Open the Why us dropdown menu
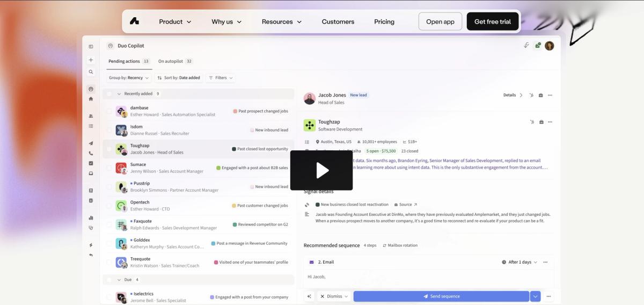The height and width of the screenshot is (305, 644). click(226, 21)
